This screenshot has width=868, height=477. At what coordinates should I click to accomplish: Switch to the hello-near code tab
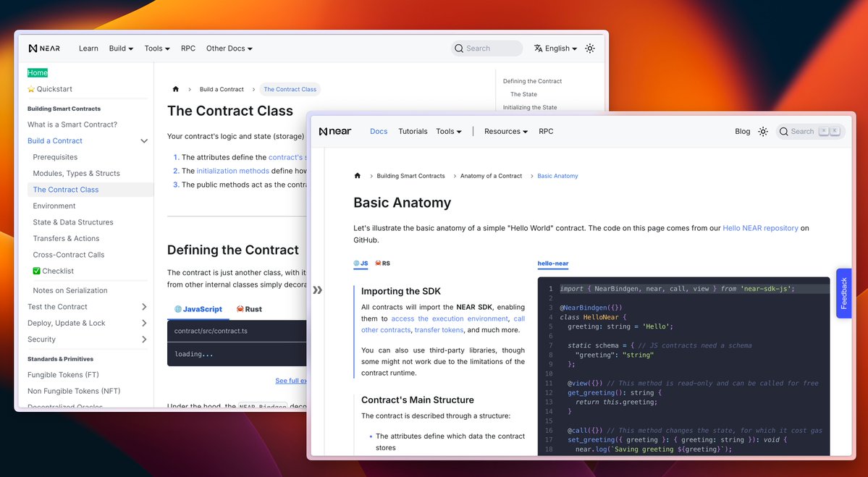553,263
